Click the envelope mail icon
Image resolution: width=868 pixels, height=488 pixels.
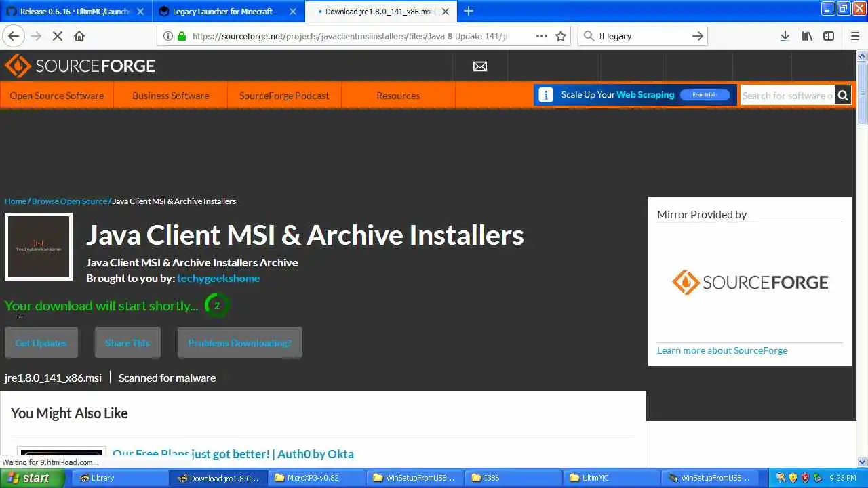pos(480,66)
